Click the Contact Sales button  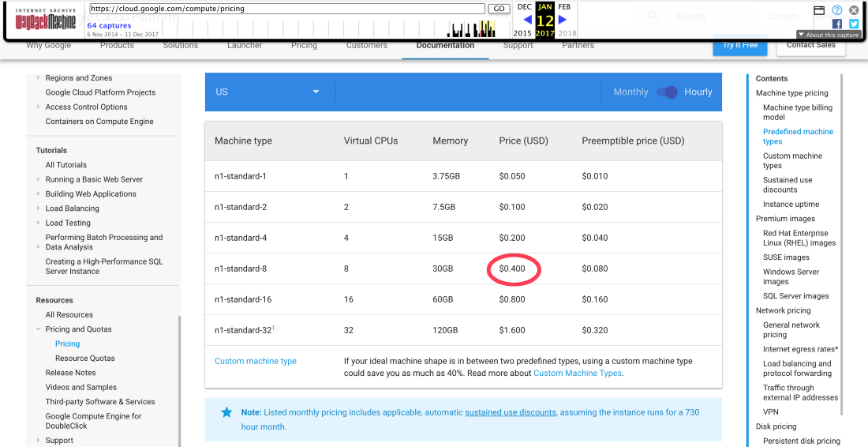(811, 45)
